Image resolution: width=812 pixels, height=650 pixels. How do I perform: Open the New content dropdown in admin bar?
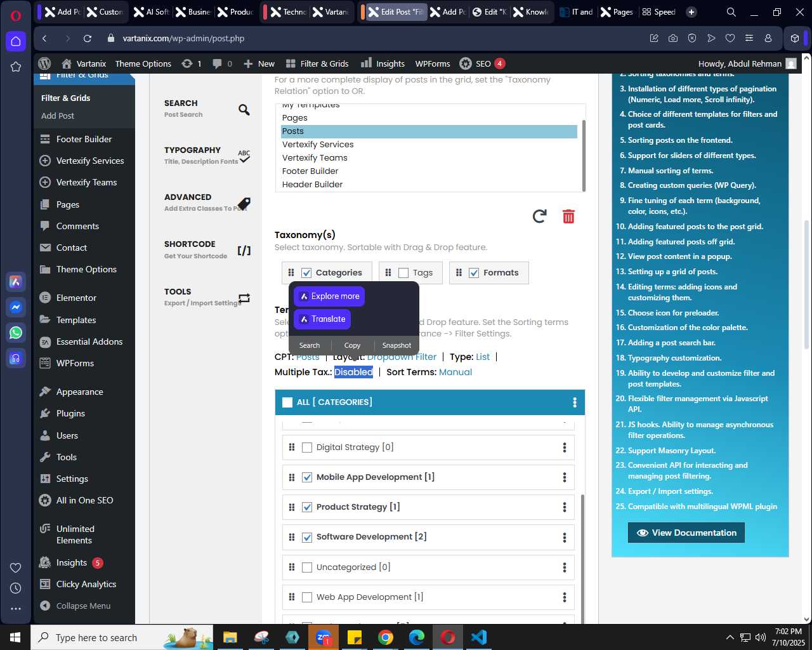point(259,63)
